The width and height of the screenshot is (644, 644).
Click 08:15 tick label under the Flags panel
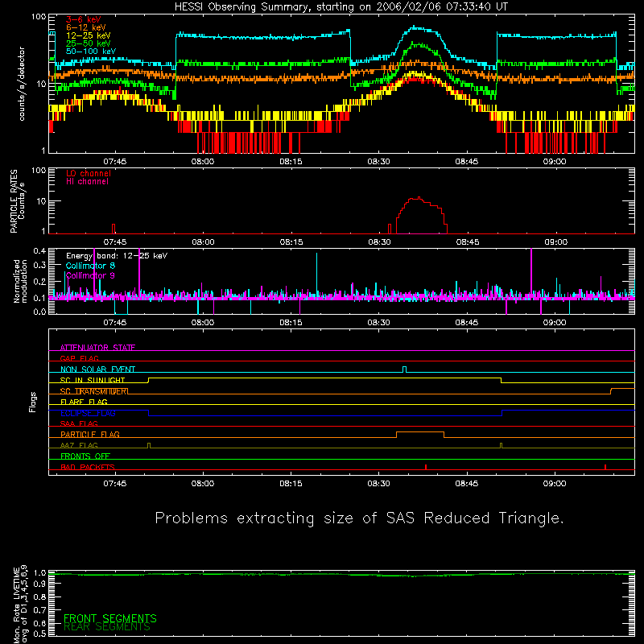click(291, 484)
